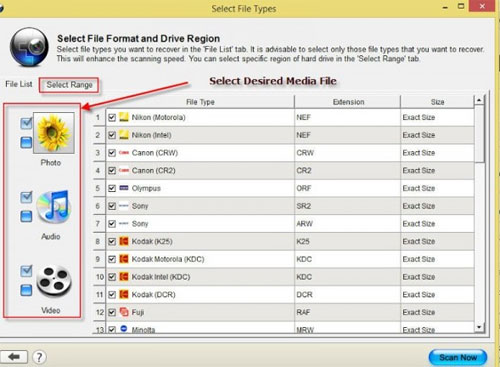Minimize the Select File Types window
This screenshot has width=500, height=367.
[x=445, y=7]
